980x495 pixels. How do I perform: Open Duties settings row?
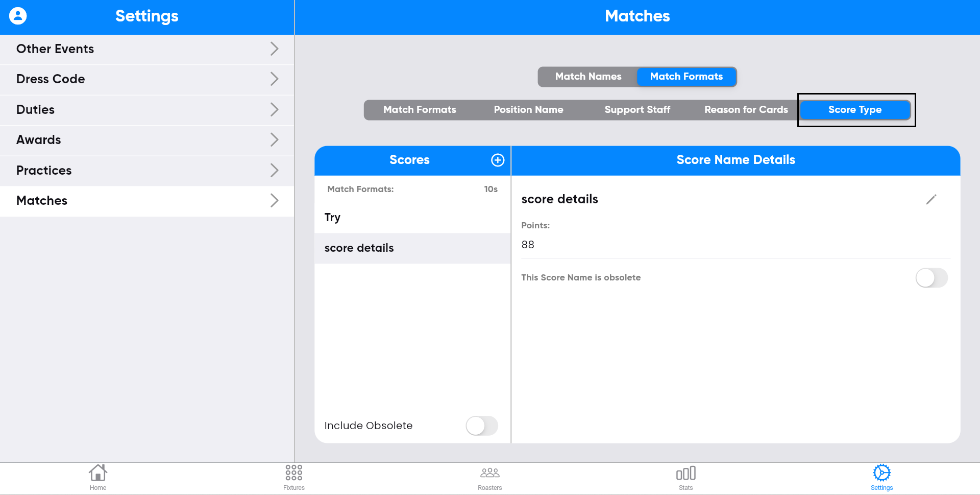(x=147, y=110)
